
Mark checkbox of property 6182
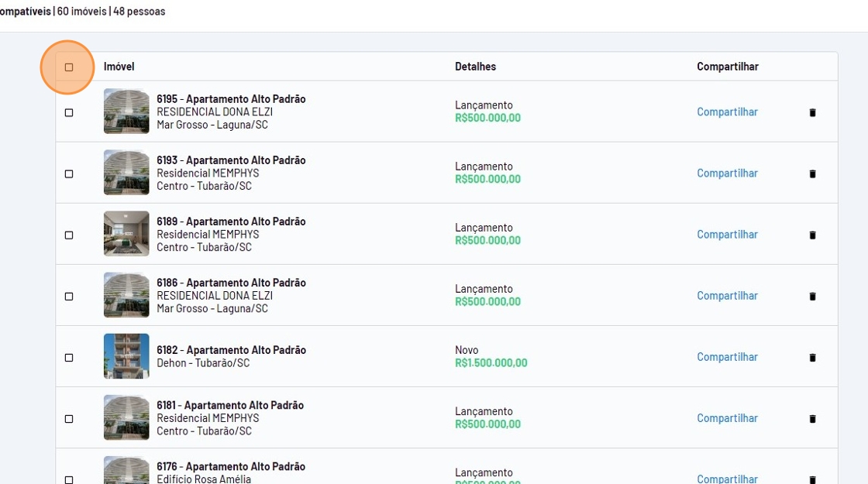(x=69, y=357)
